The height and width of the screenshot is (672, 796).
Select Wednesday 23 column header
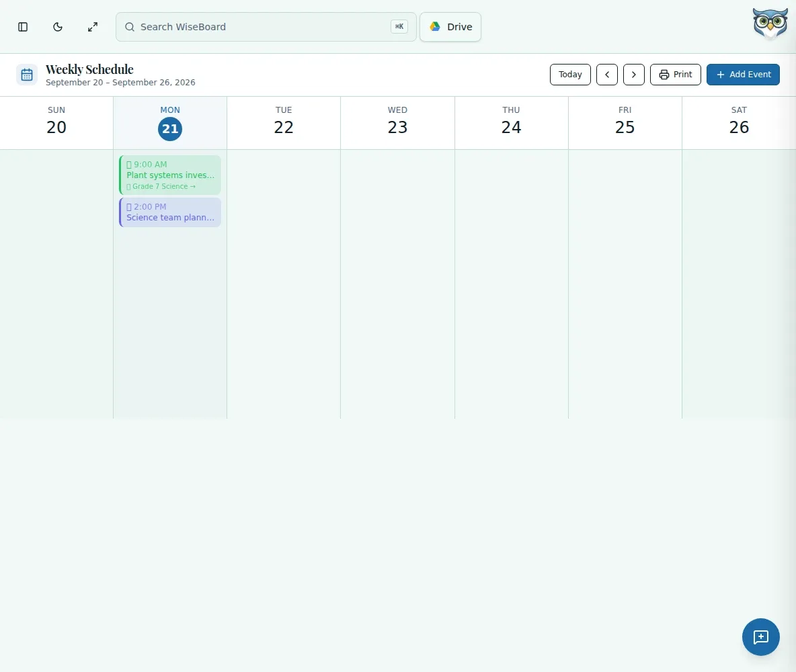point(397,122)
